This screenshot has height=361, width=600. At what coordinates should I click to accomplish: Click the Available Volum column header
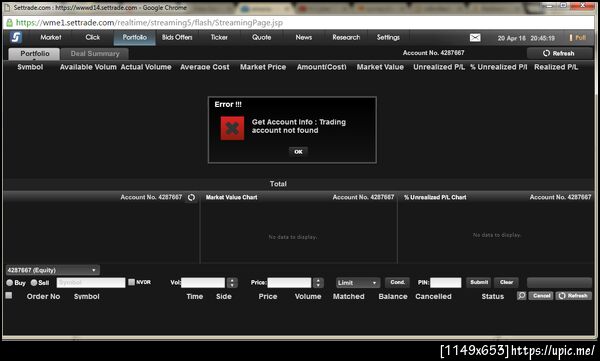[x=88, y=67]
